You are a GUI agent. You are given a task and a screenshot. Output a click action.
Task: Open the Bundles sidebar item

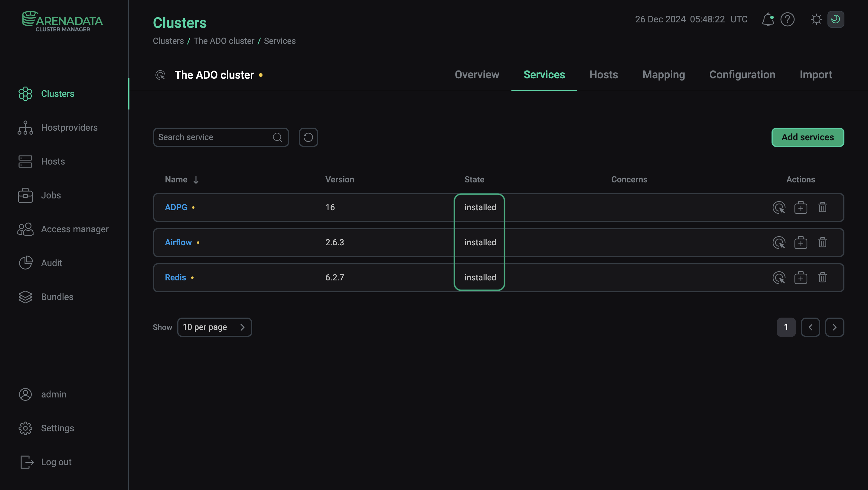click(x=57, y=296)
